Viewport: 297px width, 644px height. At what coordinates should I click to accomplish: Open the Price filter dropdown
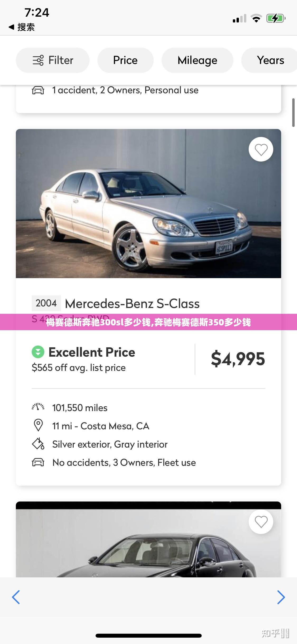point(125,60)
